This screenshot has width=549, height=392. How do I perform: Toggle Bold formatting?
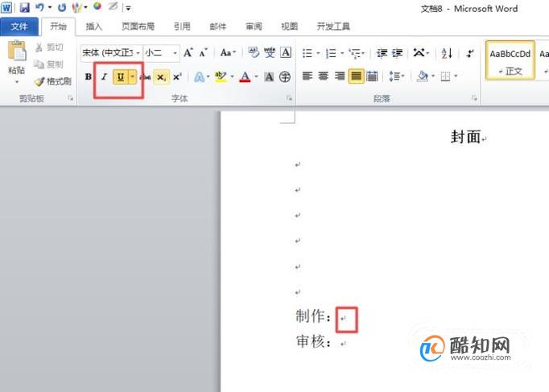click(89, 76)
